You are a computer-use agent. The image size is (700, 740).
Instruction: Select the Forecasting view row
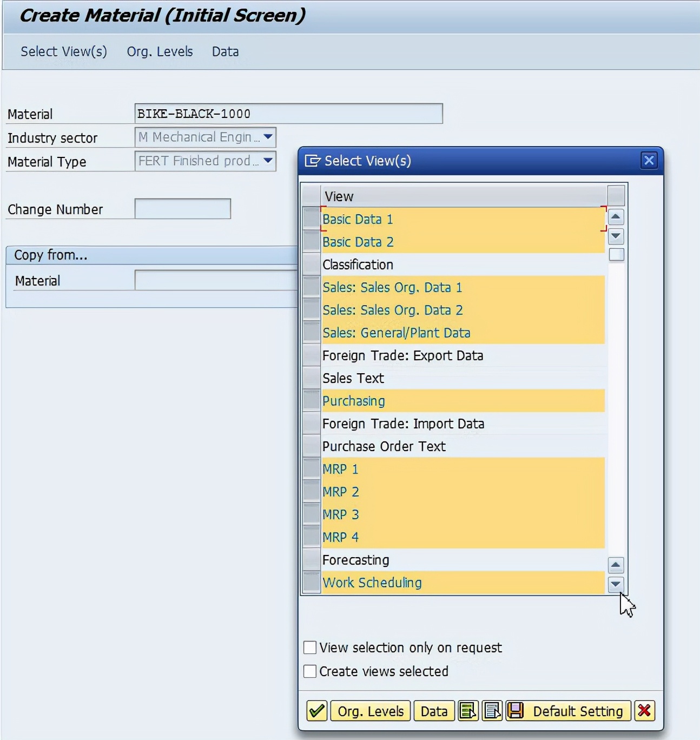coord(312,560)
